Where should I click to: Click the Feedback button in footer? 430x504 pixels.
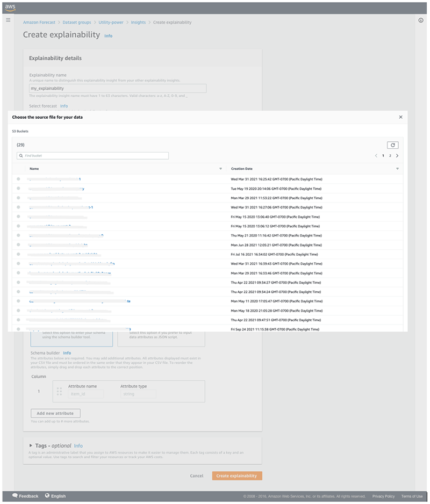[25, 496]
